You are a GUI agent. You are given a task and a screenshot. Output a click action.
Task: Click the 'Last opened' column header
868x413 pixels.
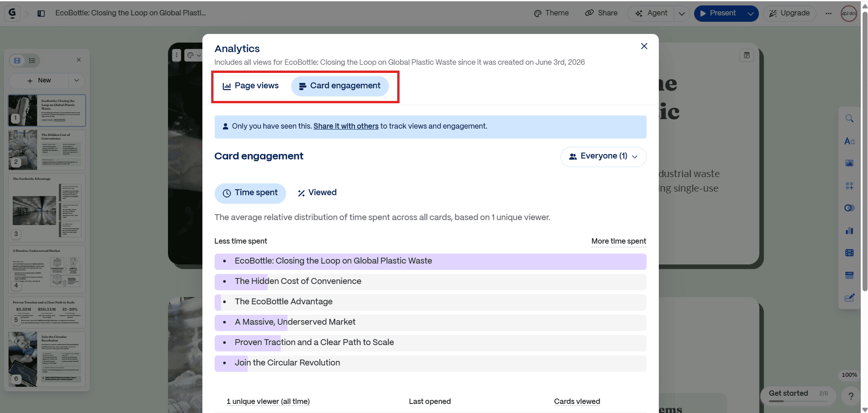(x=430, y=402)
